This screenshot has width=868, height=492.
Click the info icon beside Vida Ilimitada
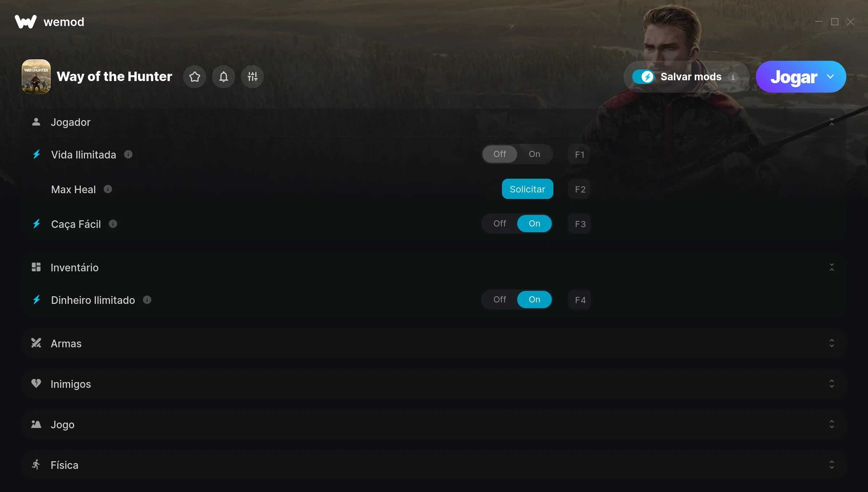coord(128,154)
